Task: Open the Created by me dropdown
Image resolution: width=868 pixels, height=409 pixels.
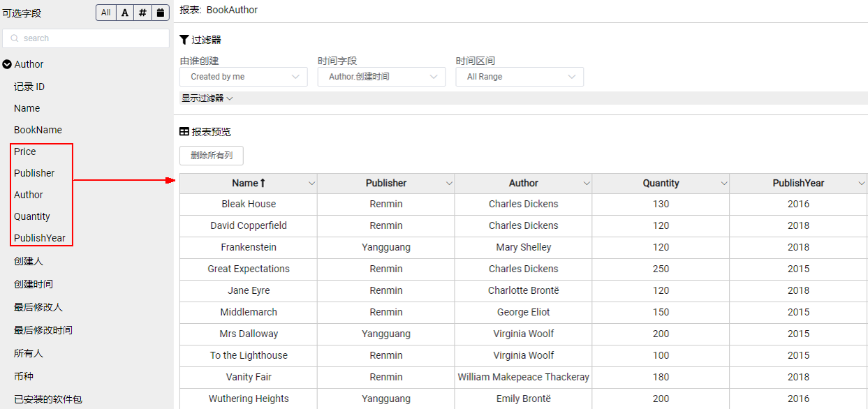Action: pos(244,77)
